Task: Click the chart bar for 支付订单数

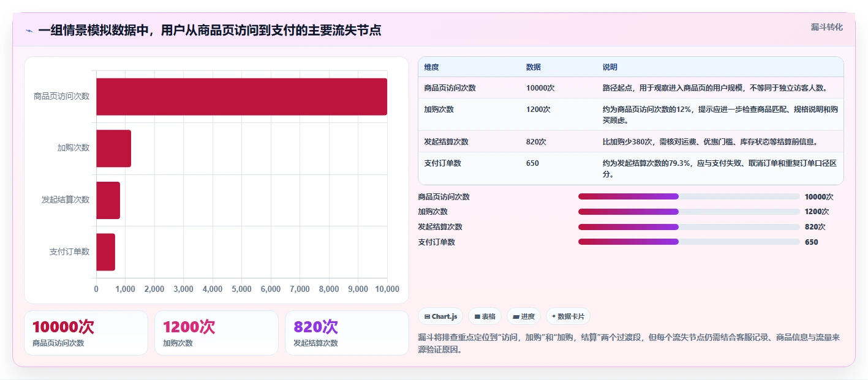Action: pos(105,252)
